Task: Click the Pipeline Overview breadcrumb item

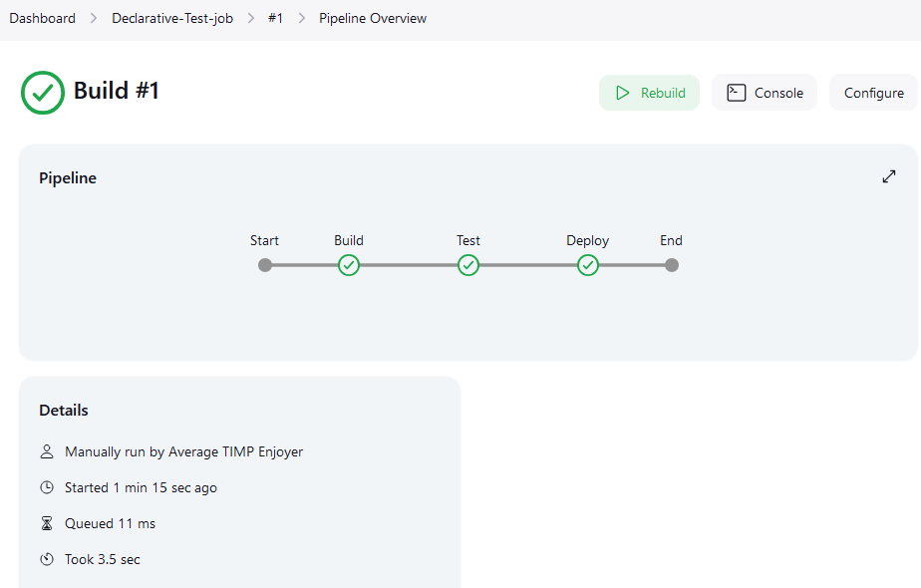Action: tap(373, 18)
